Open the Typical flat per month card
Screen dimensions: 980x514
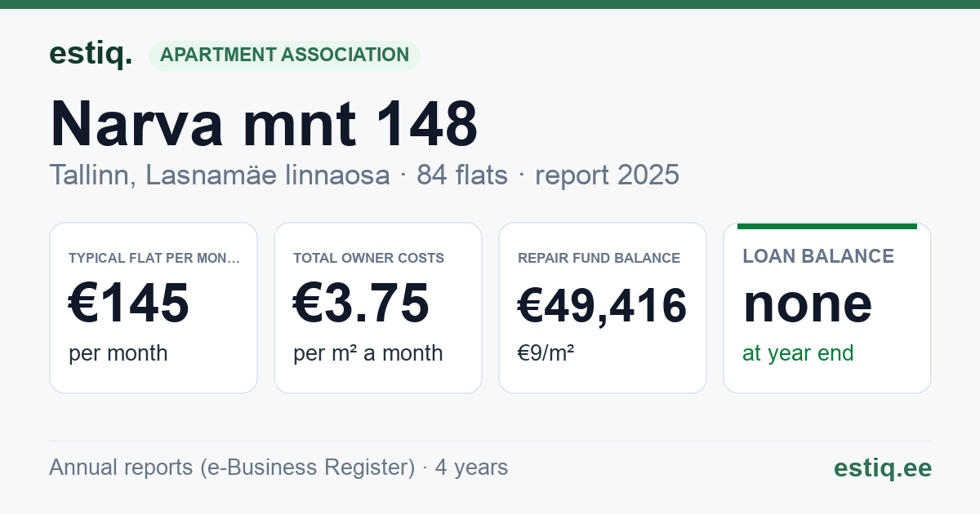coord(154,308)
